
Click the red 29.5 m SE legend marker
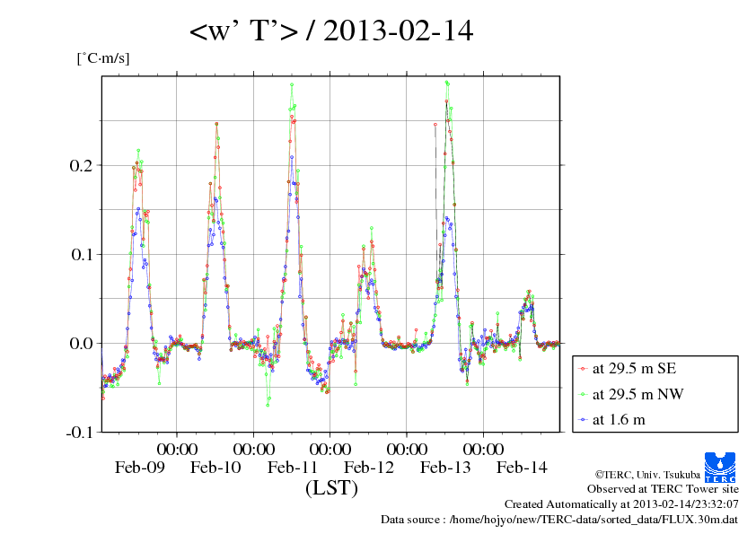pyautogui.click(x=584, y=369)
